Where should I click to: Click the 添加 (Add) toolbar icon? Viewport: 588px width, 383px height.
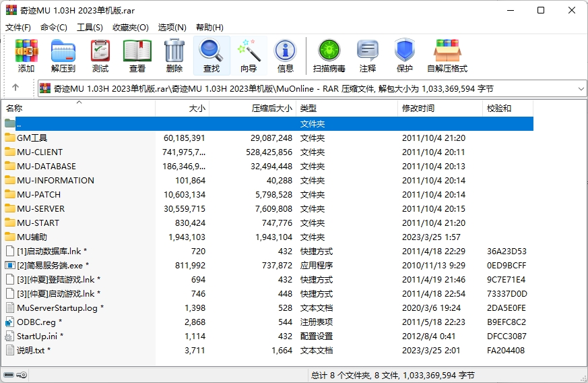(x=26, y=55)
